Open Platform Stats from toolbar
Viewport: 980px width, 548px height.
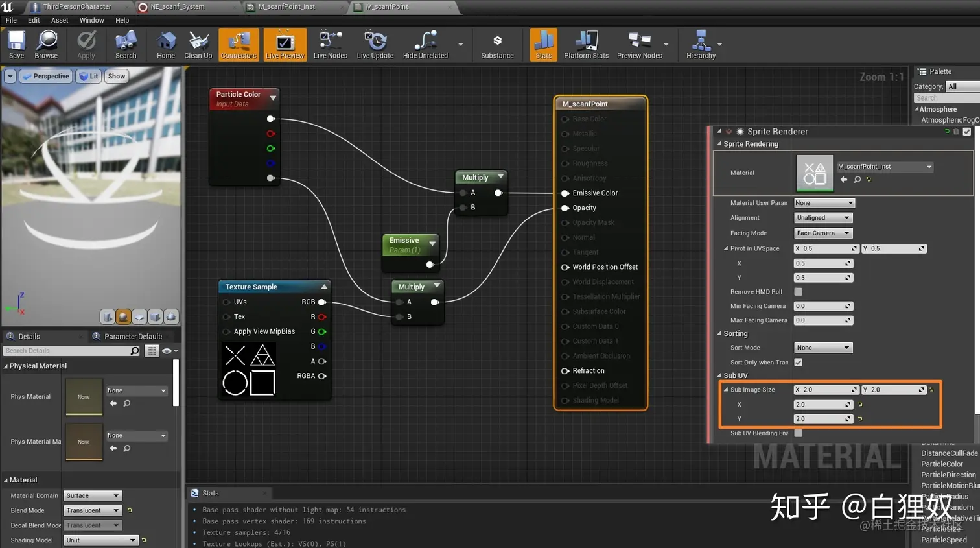(x=587, y=45)
